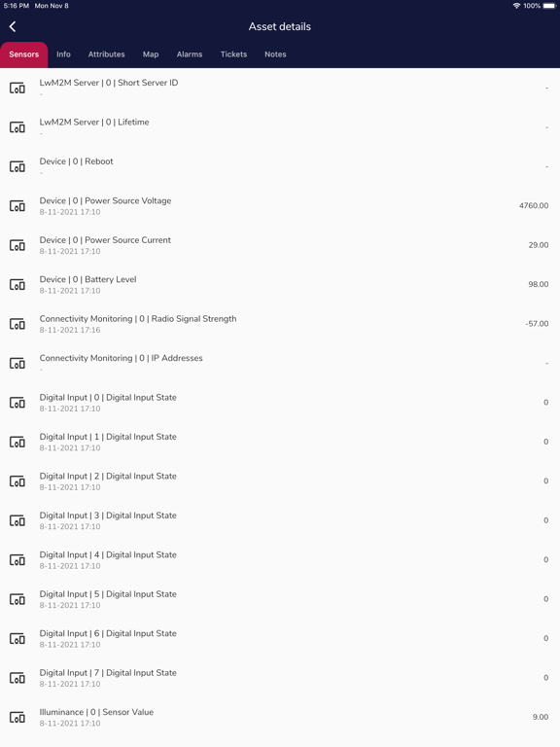Open the Notes tab
This screenshot has height=747, width=560.
[x=275, y=54]
